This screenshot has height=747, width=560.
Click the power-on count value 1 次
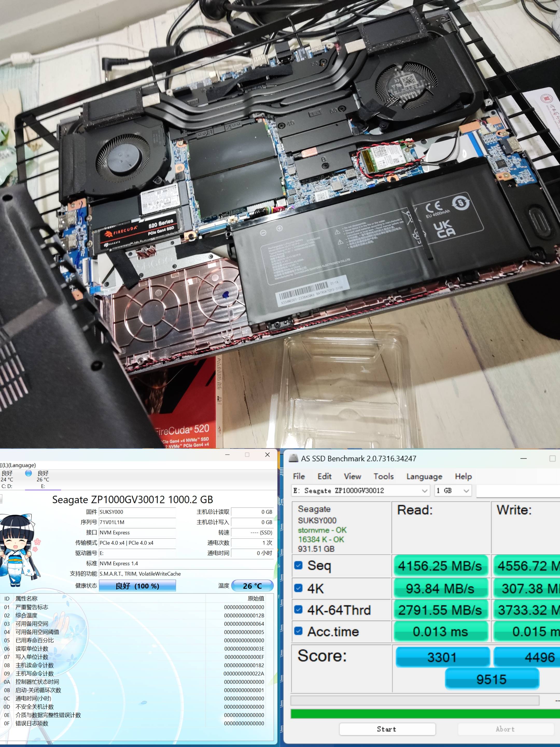[252, 543]
